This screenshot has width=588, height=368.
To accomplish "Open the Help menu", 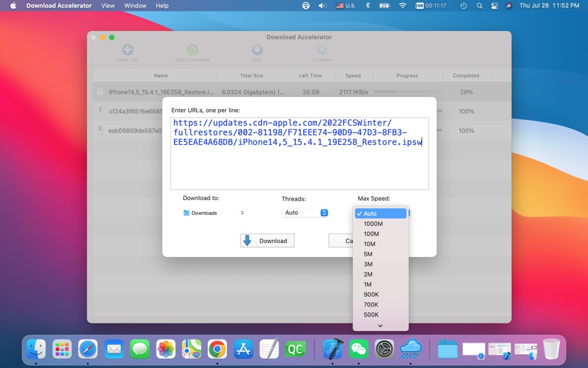I will tap(162, 6).
